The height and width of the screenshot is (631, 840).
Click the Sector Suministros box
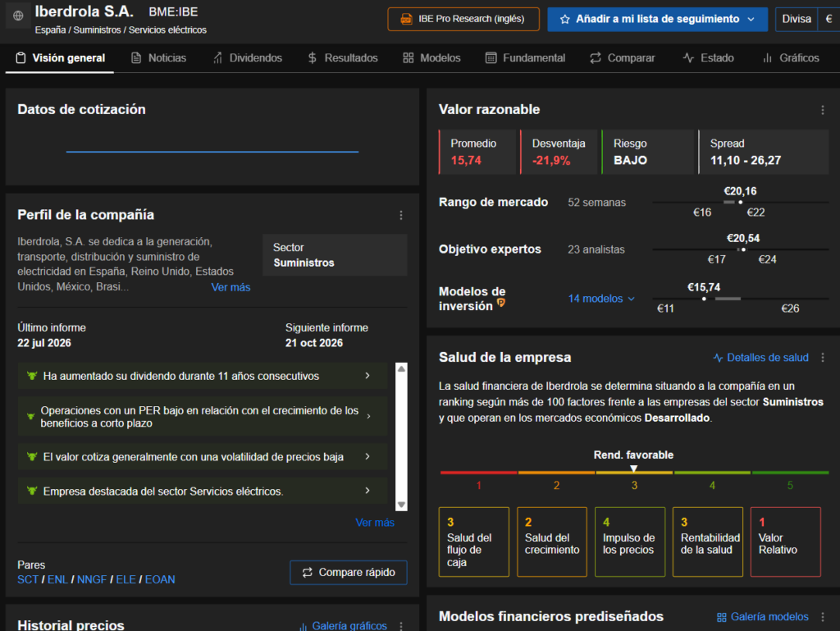click(x=335, y=255)
